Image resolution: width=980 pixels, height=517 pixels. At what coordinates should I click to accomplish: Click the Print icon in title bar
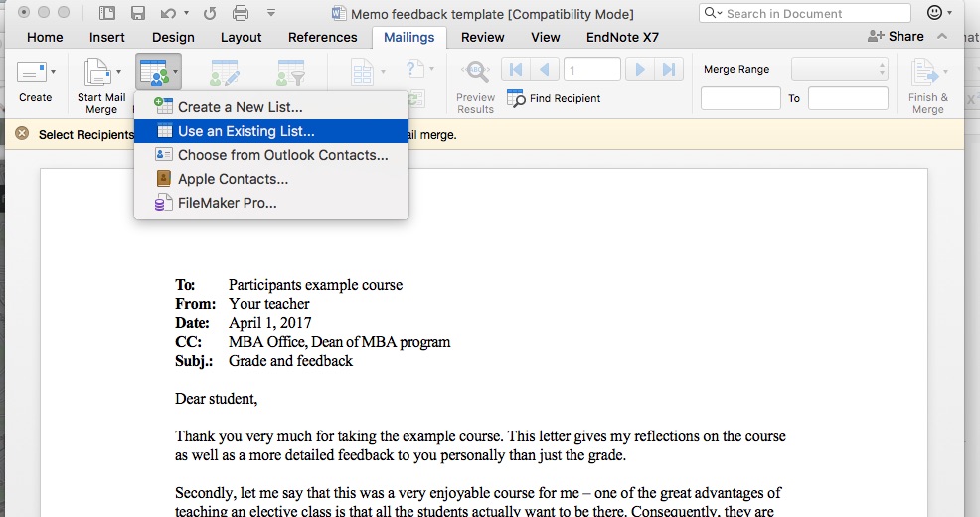(240, 14)
